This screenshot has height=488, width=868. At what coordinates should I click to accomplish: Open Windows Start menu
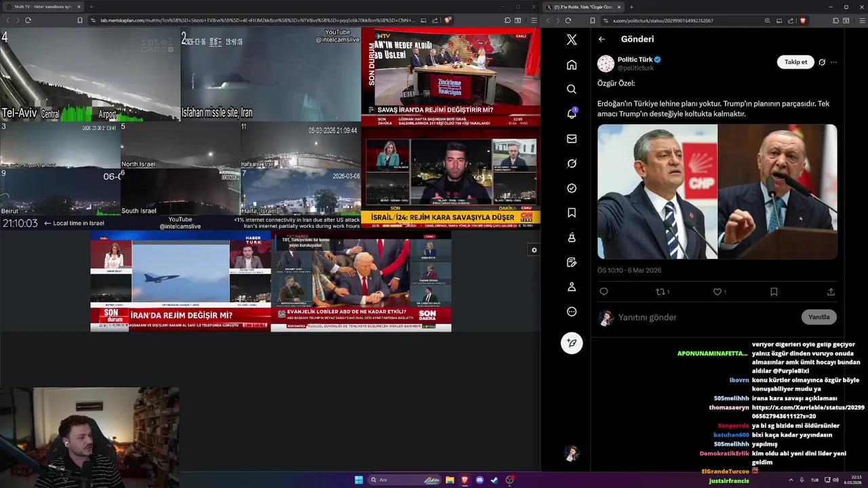click(359, 480)
